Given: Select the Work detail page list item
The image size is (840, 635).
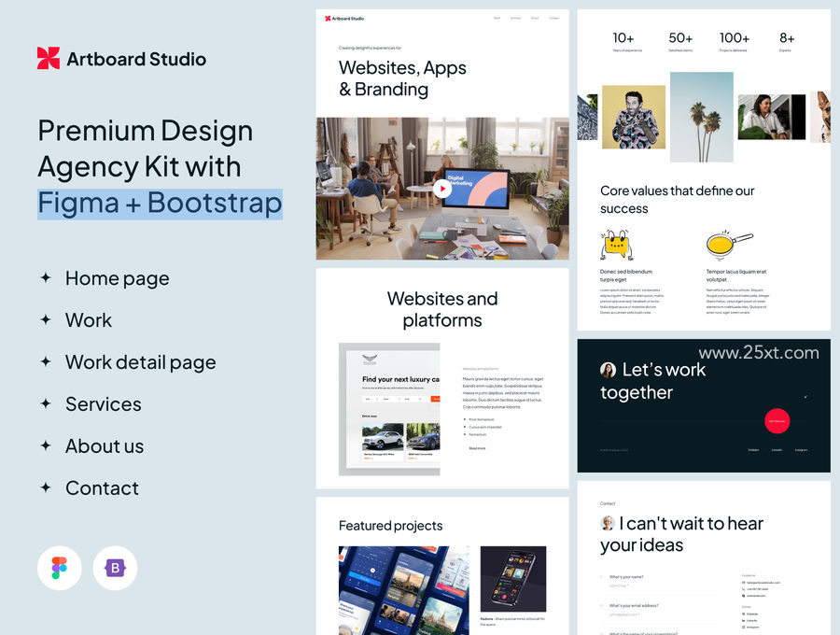Looking at the screenshot, I should pyautogui.click(x=140, y=362).
